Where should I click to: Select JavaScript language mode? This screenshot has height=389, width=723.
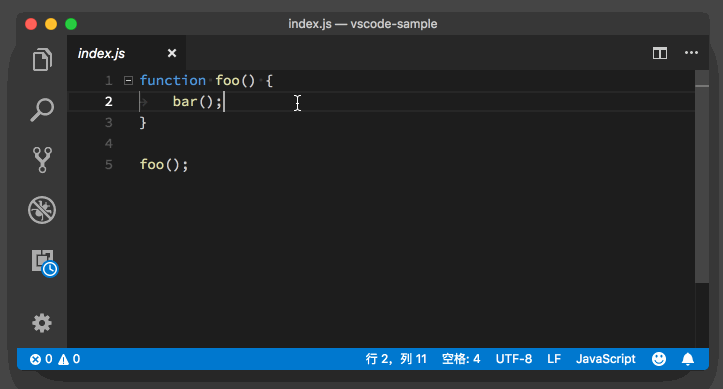point(605,359)
